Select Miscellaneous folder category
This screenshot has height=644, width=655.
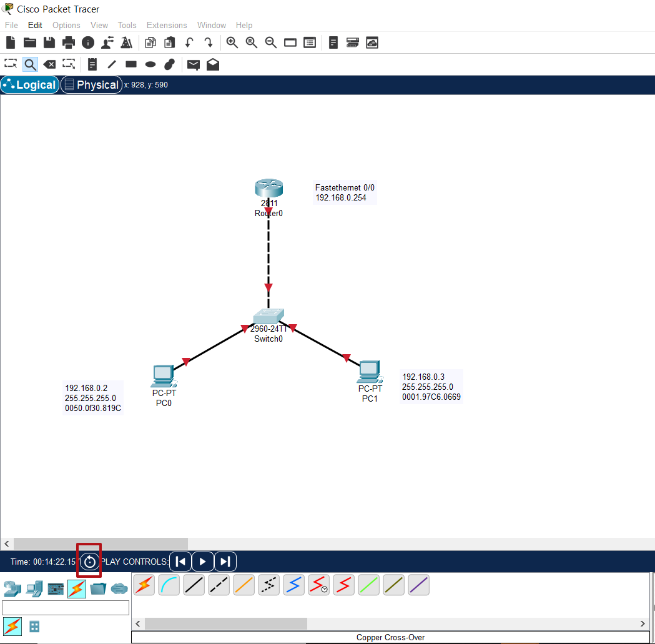click(98, 589)
